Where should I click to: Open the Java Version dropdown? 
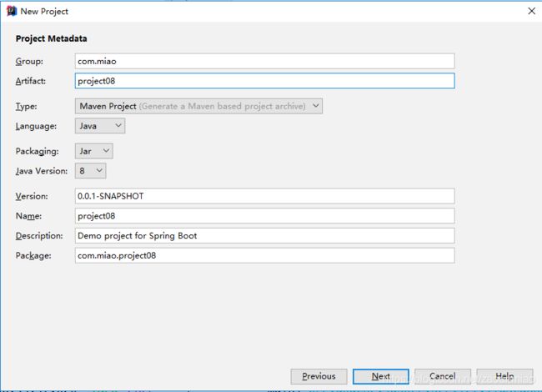point(91,171)
